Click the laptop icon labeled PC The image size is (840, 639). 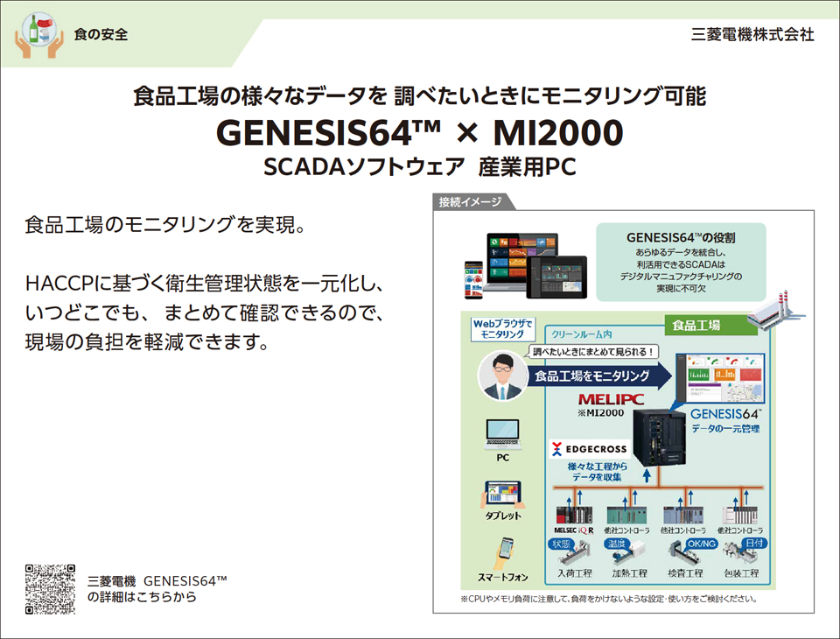click(502, 434)
